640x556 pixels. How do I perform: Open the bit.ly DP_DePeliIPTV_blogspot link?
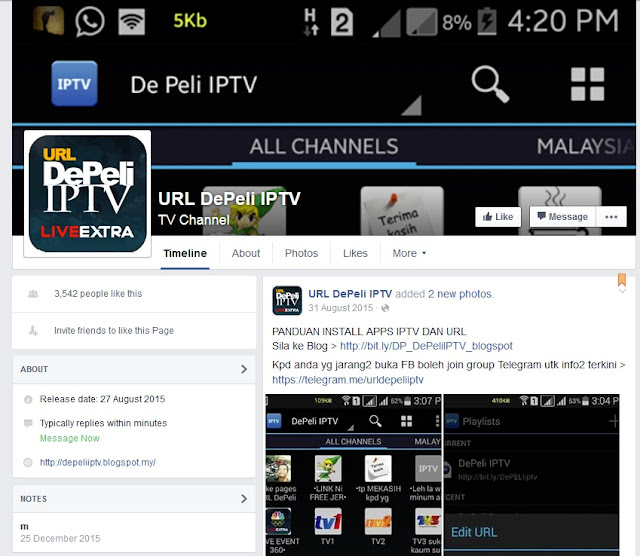click(426, 346)
